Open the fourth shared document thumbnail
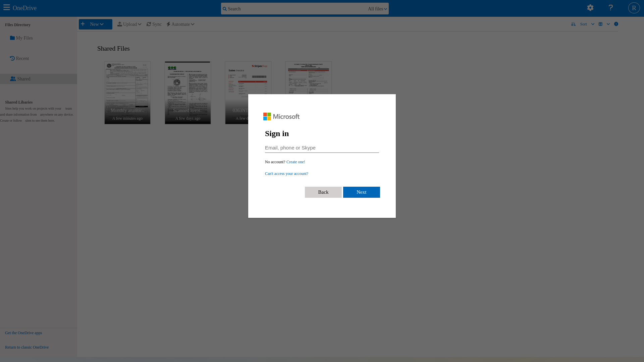Viewport: 644px width, 362px height. pyautogui.click(x=309, y=77)
